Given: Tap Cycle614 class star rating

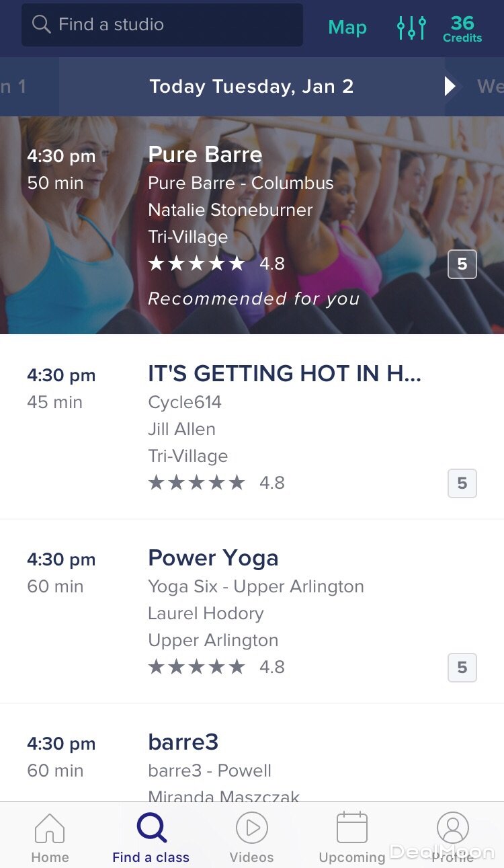Looking at the screenshot, I should point(196,483).
